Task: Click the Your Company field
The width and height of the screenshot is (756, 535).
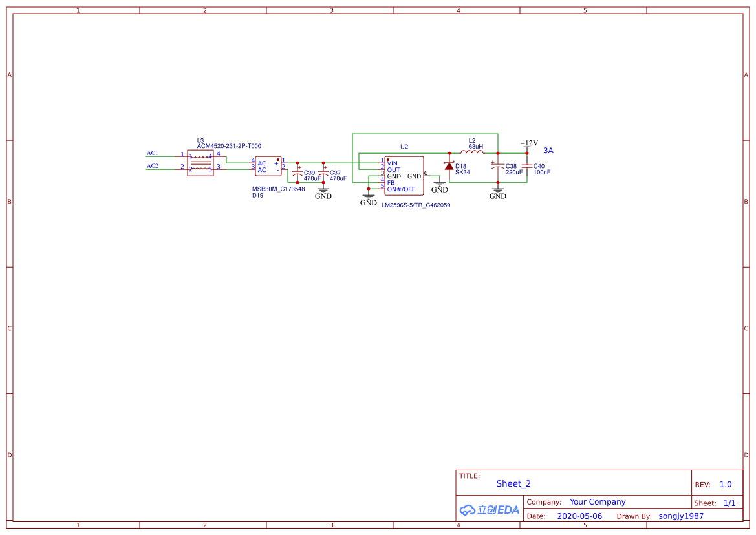Action: pyautogui.click(x=598, y=502)
